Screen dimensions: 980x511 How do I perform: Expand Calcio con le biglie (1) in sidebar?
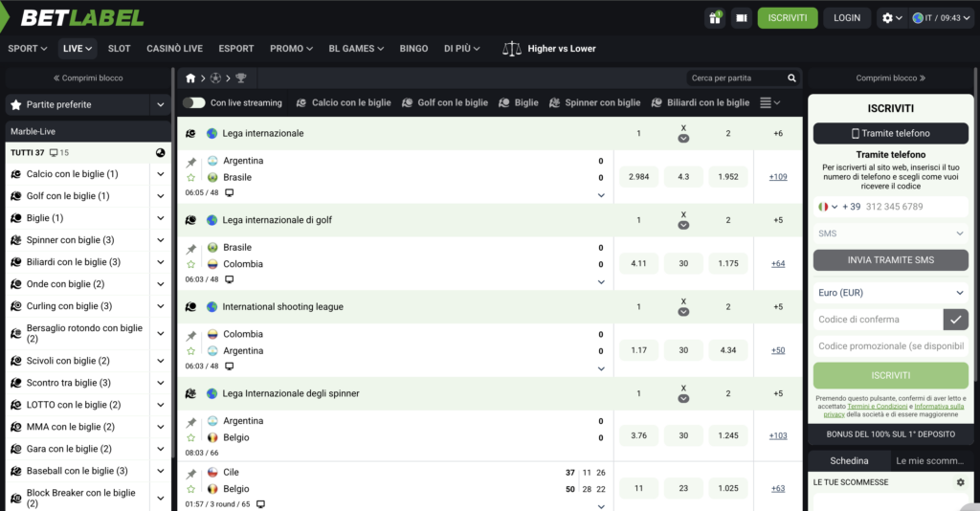point(161,174)
